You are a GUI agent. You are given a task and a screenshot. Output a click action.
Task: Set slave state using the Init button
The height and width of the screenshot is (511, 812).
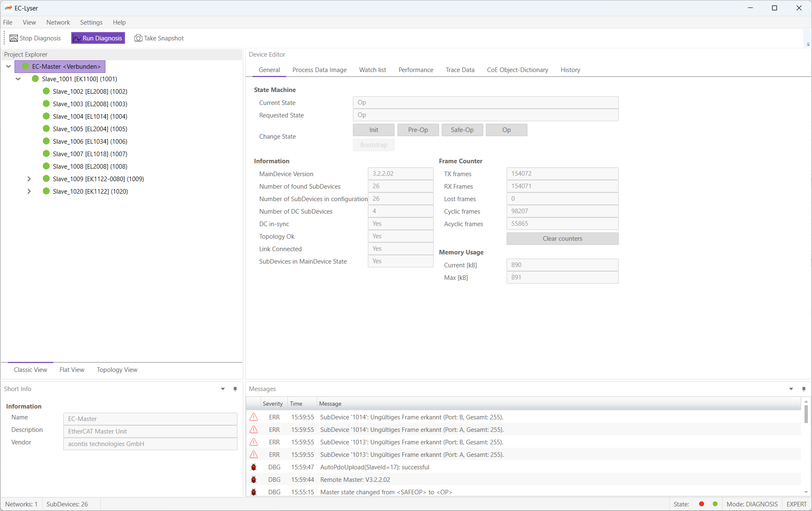373,130
